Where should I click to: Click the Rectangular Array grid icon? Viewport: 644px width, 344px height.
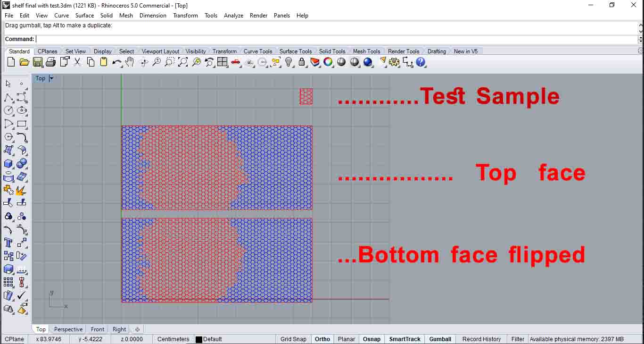point(8,282)
